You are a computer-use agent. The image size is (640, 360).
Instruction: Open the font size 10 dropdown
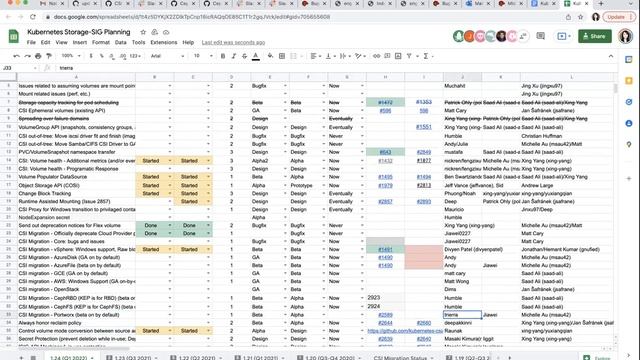pos(203,56)
